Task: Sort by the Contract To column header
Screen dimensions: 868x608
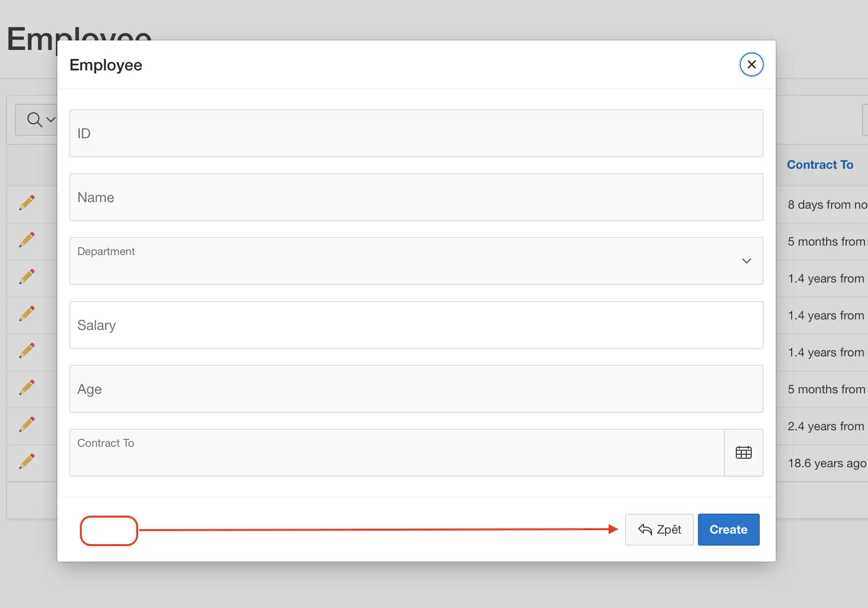Action: pyautogui.click(x=820, y=165)
